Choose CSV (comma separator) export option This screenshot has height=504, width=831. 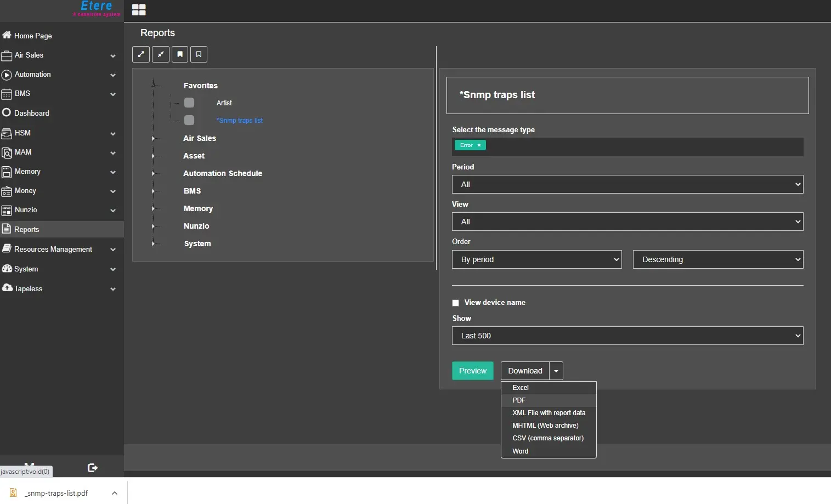point(547,438)
